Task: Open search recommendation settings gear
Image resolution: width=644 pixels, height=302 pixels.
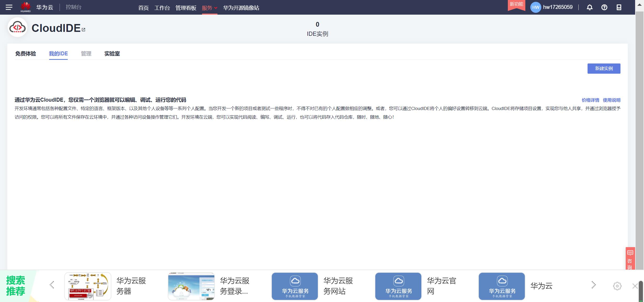Action: [x=617, y=286]
